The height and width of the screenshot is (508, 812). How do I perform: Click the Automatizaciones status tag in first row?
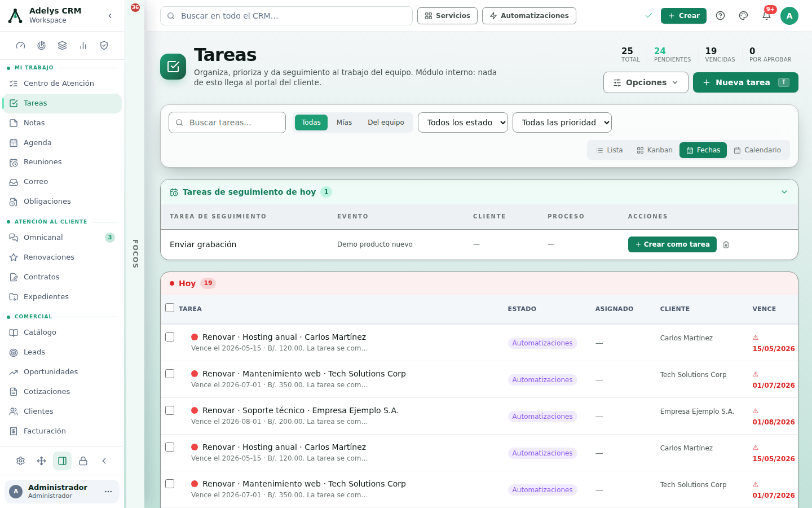click(x=542, y=343)
